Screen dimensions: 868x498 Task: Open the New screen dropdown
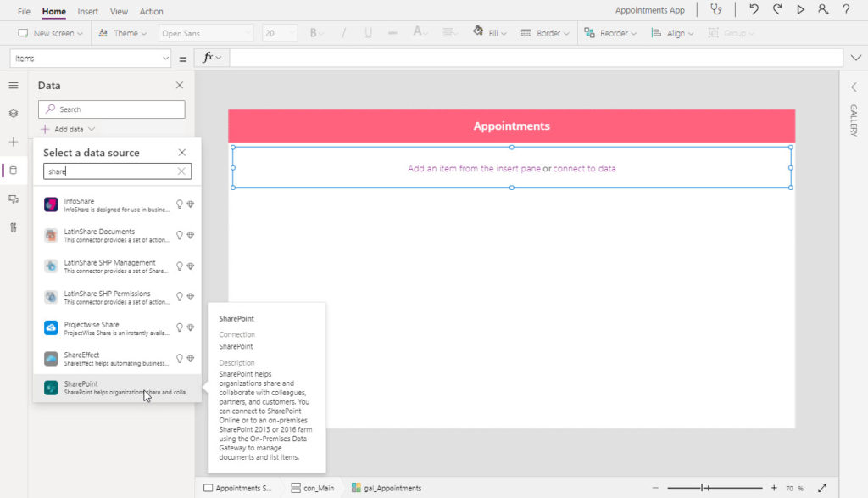(x=50, y=33)
